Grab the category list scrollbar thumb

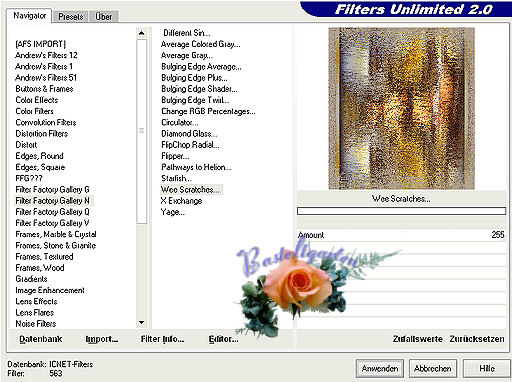point(142,131)
